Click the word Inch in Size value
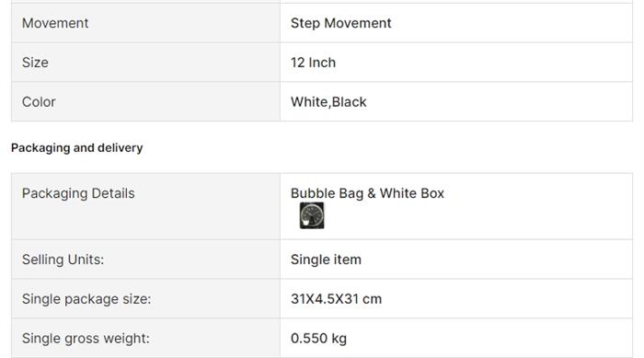The image size is (644, 358). (322, 63)
